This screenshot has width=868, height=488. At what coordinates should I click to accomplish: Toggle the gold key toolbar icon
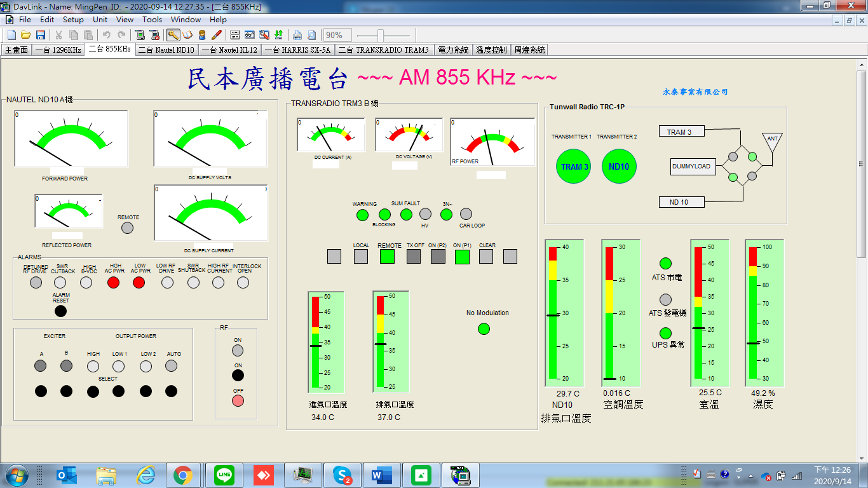coord(173,35)
